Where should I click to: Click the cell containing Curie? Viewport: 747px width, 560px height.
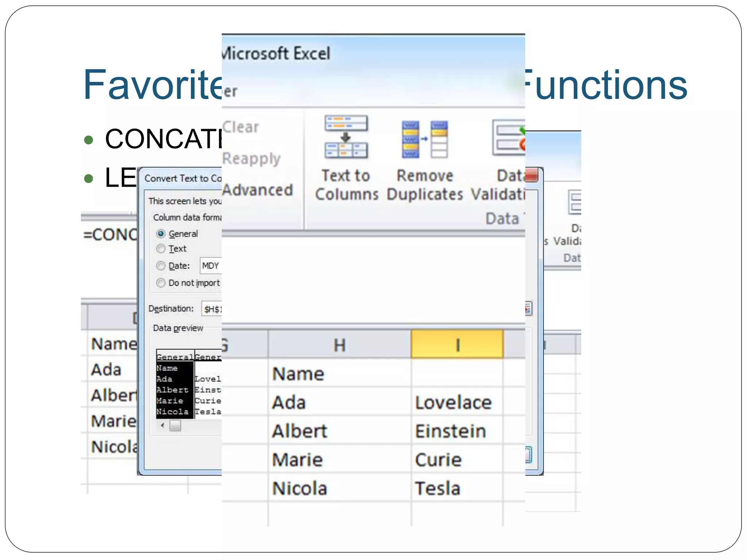point(457,459)
